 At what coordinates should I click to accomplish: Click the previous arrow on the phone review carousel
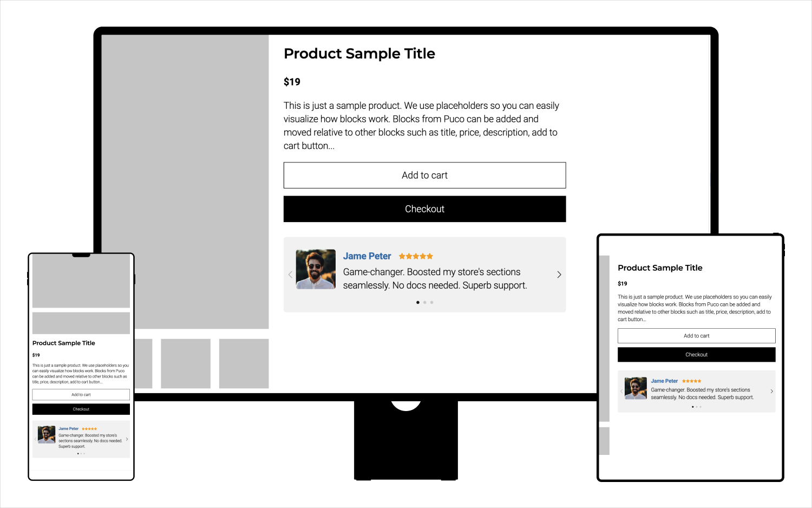[36, 439]
